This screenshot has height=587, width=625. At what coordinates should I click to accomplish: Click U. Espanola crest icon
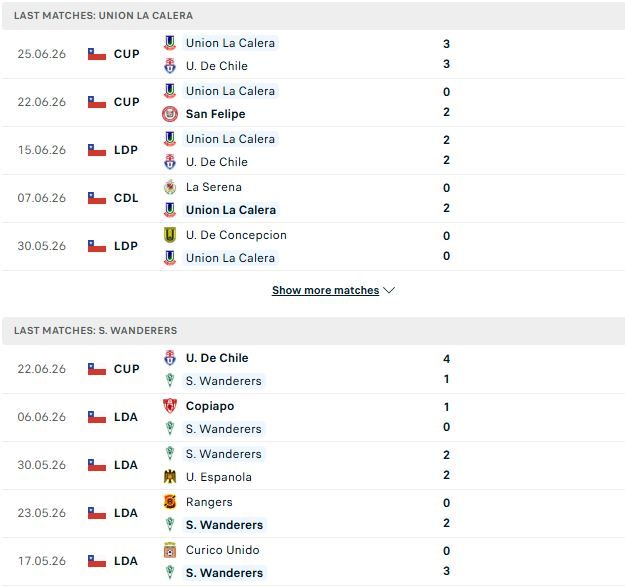click(x=170, y=477)
